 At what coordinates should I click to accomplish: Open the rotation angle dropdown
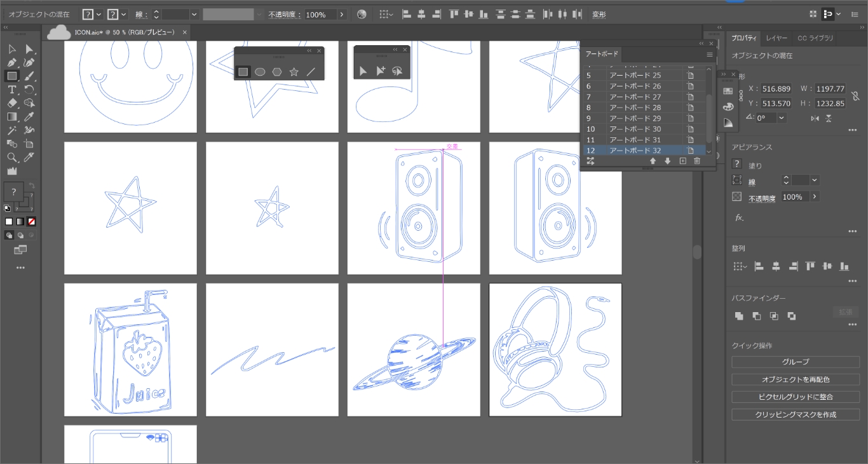click(781, 118)
